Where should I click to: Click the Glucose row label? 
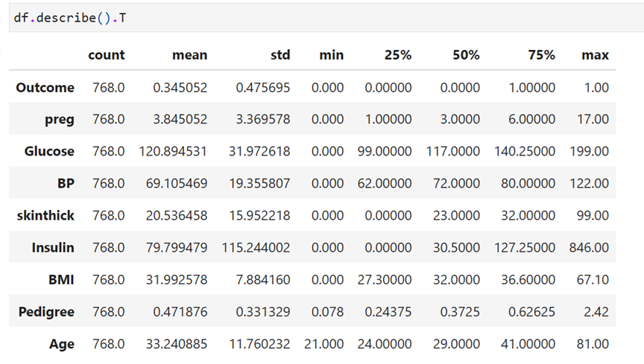(x=49, y=151)
